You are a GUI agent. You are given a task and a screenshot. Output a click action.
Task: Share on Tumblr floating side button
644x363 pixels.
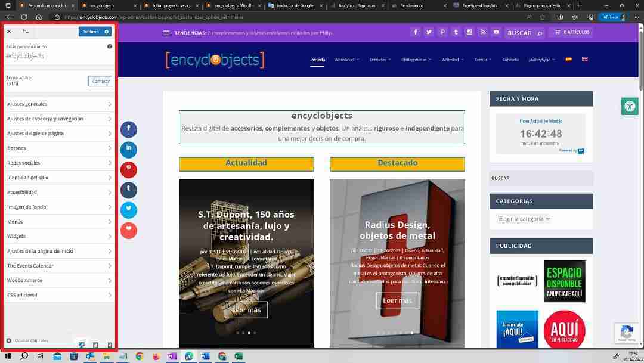[x=129, y=190]
